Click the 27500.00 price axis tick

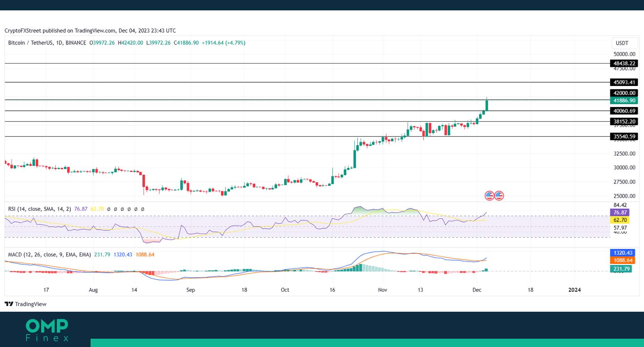tap(624, 182)
